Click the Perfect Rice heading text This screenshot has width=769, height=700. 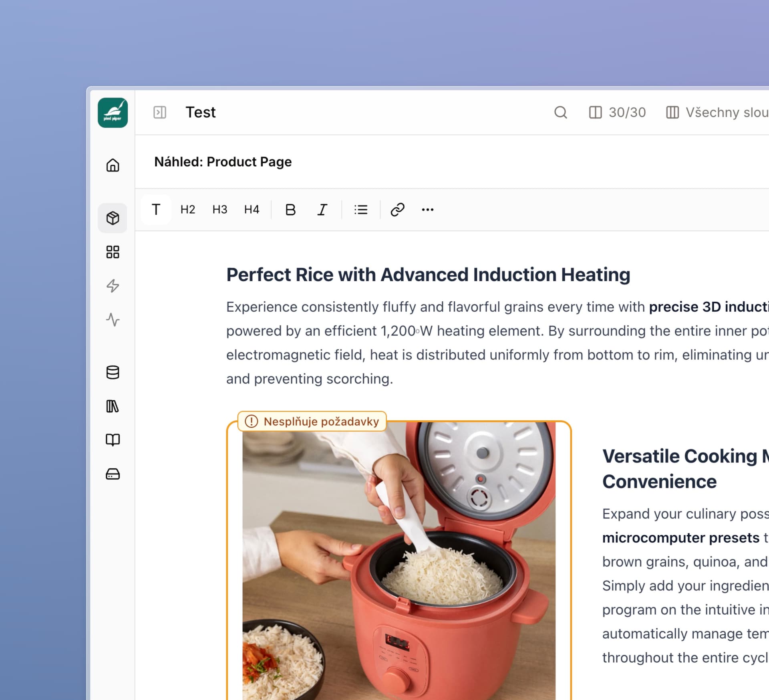pos(428,275)
